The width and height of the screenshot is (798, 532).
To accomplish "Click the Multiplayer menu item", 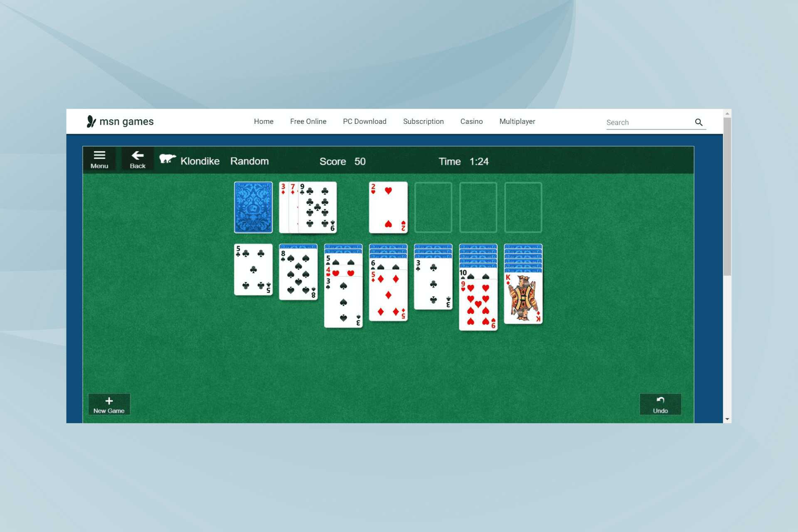I will click(517, 122).
